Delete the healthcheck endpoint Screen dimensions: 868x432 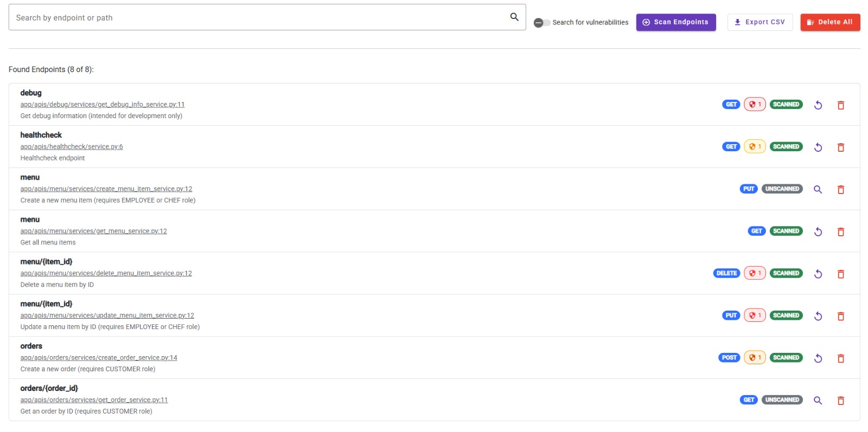(x=841, y=147)
